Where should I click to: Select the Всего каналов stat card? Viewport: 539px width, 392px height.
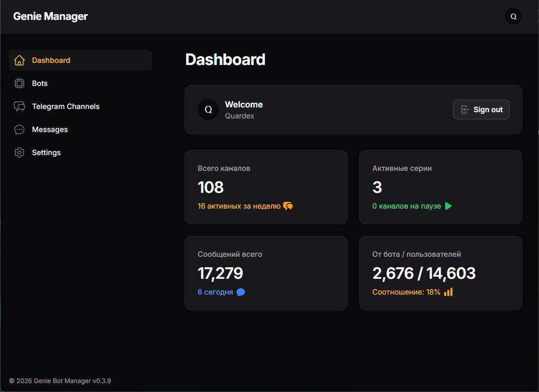(266, 187)
